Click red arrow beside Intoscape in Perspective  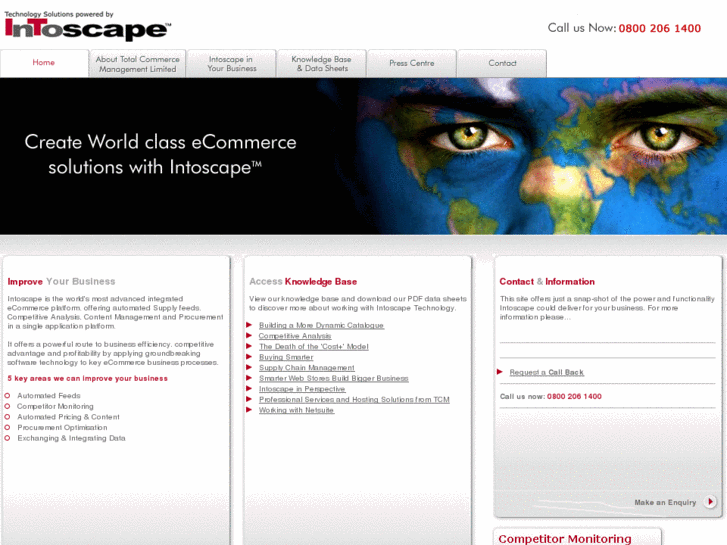tap(249, 388)
